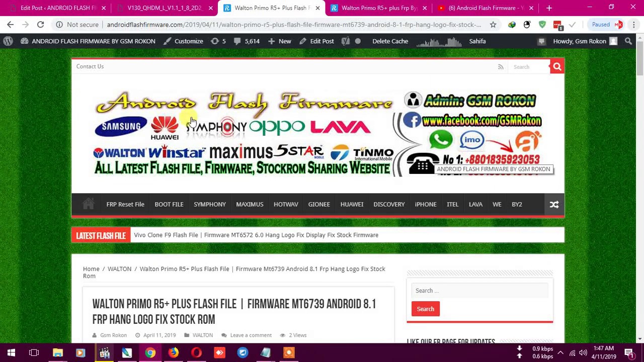Open Task View on the taskbar

click(34, 352)
